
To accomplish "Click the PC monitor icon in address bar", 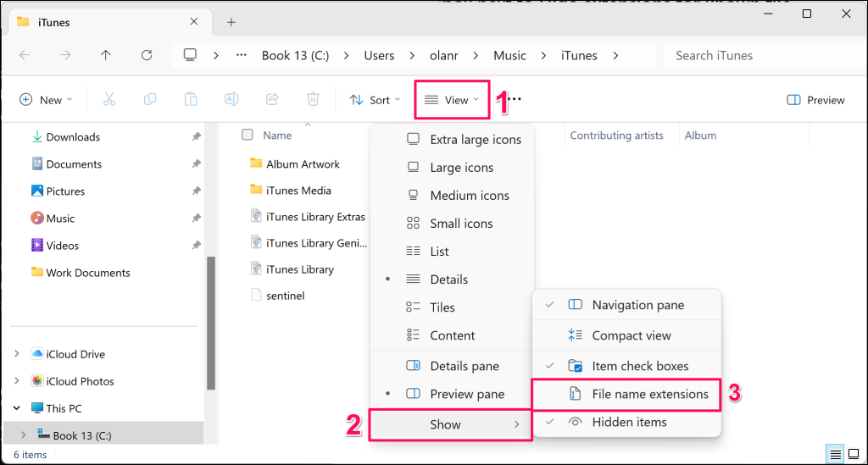I will 190,55.
